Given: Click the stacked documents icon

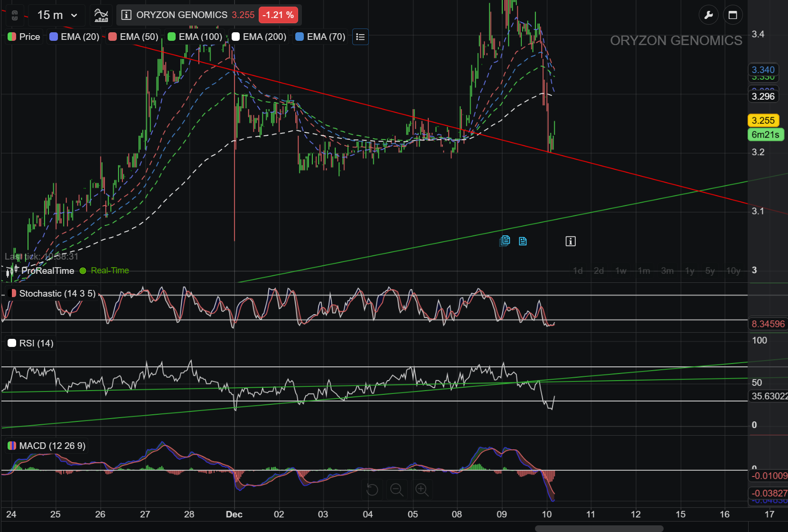Looking at the screenshot, I should click(505, 241).
